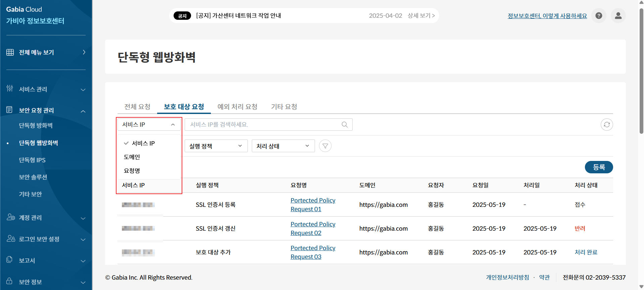The height and width of the screenshot is (290, 644).
Task: Switch to the 예외 처리 요청 tab
Action: coord(237,107)
